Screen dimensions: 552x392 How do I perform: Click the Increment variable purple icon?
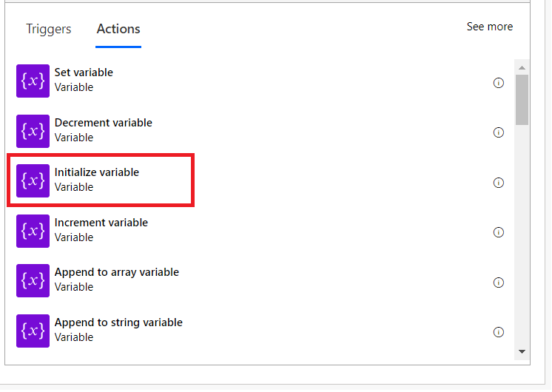33,231
